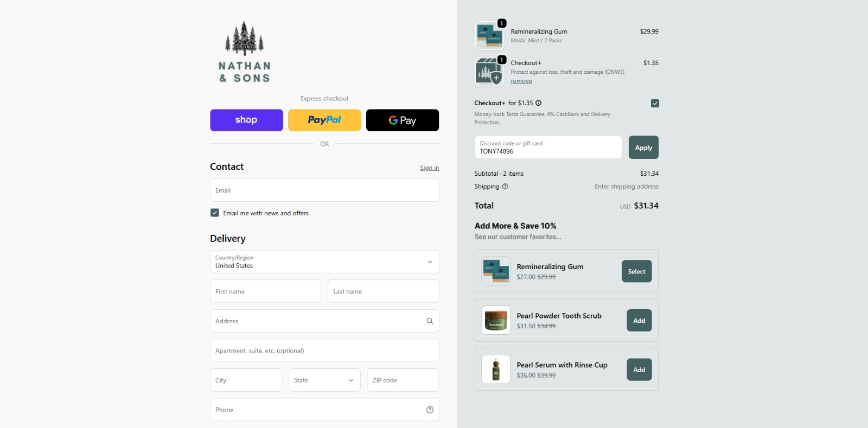This screenshot has width=868, height=428.
Task: Open the Remineralizing Gum cart item thumbnail
Action: tap(489, 36)
